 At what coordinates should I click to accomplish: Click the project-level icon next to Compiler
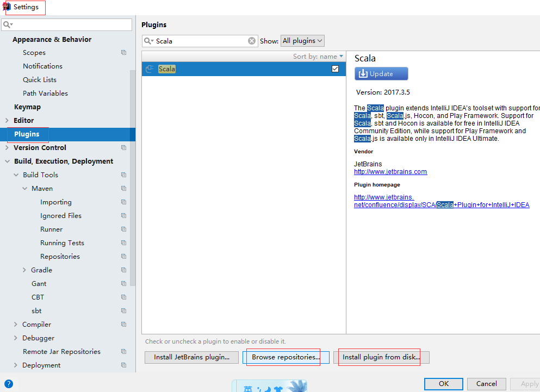[123, 325]
